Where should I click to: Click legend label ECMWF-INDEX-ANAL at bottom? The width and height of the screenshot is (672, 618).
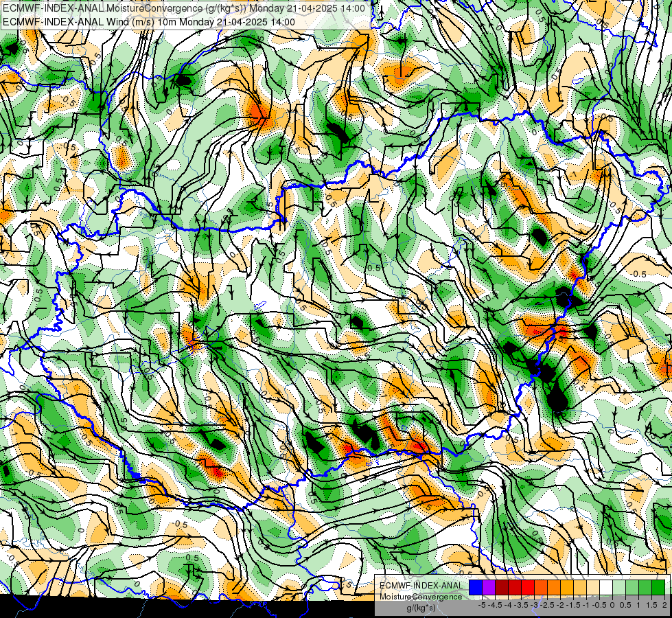(x=421, y=586)
